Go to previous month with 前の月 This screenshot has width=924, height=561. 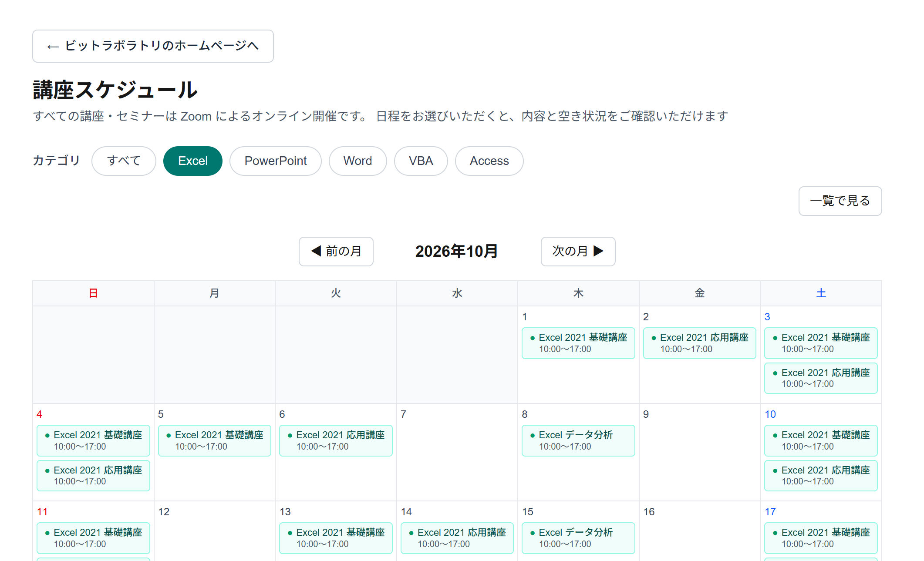pos(336,252)
